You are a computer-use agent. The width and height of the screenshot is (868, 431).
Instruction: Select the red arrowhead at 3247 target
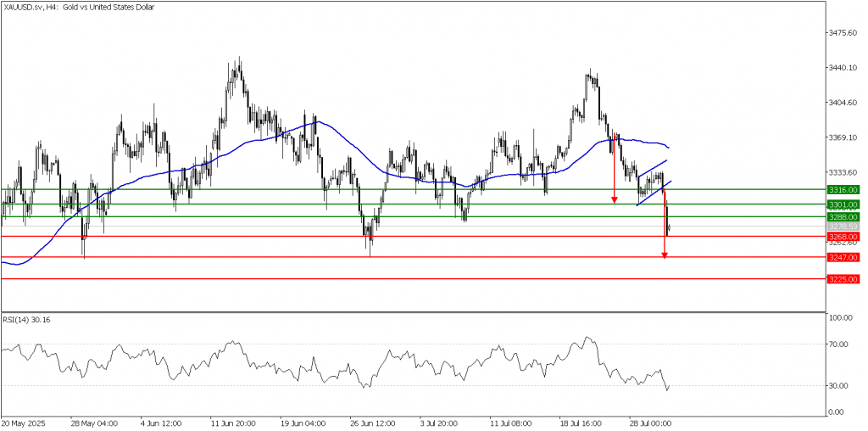pyautogui.click(x=665, y=254)
